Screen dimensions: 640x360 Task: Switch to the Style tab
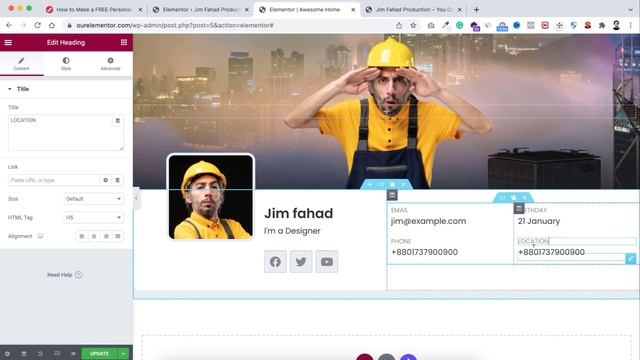[66, 64]
